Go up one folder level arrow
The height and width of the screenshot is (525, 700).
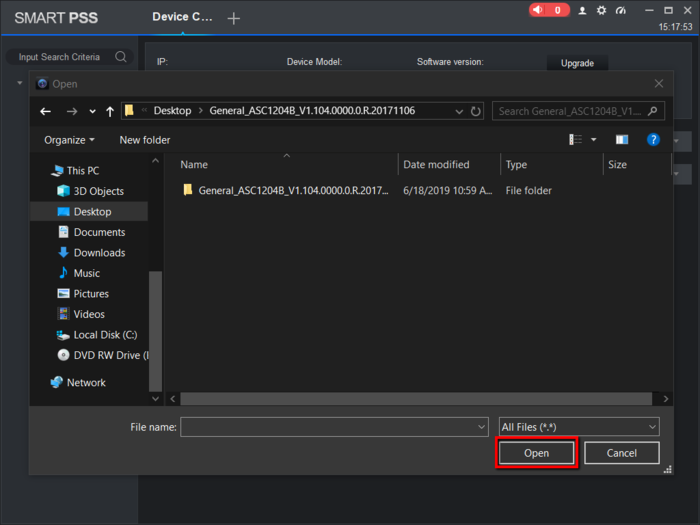click(110, 111)
